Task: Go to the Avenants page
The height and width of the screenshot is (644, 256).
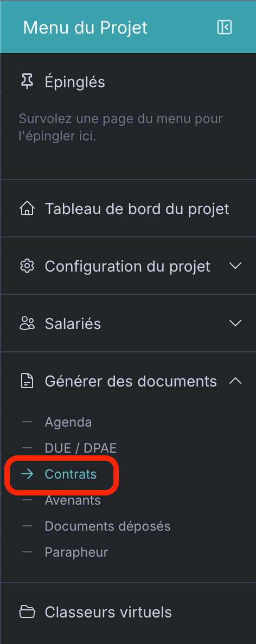Action: pos(73,500)
